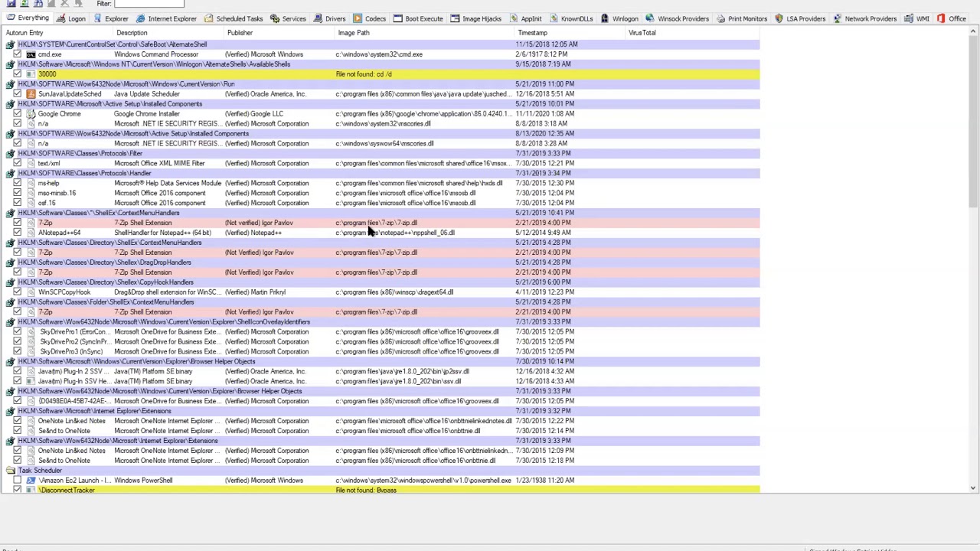Open the KnownDLLs tab
980x551 pixels.
coord(571,18)
